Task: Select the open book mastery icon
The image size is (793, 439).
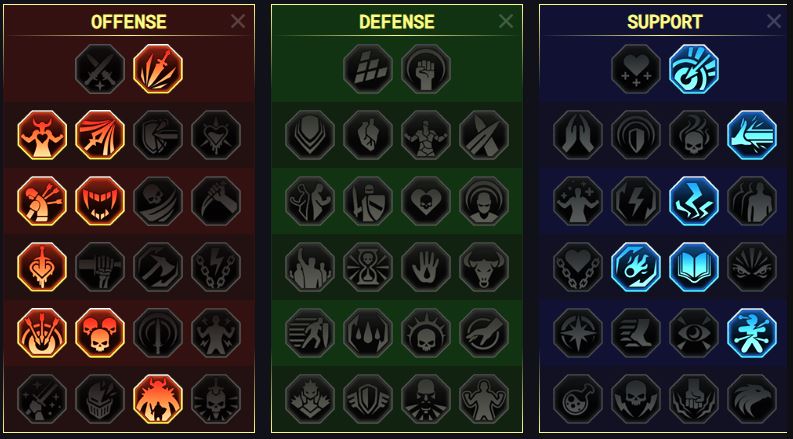Action: [x=694, y=267]
